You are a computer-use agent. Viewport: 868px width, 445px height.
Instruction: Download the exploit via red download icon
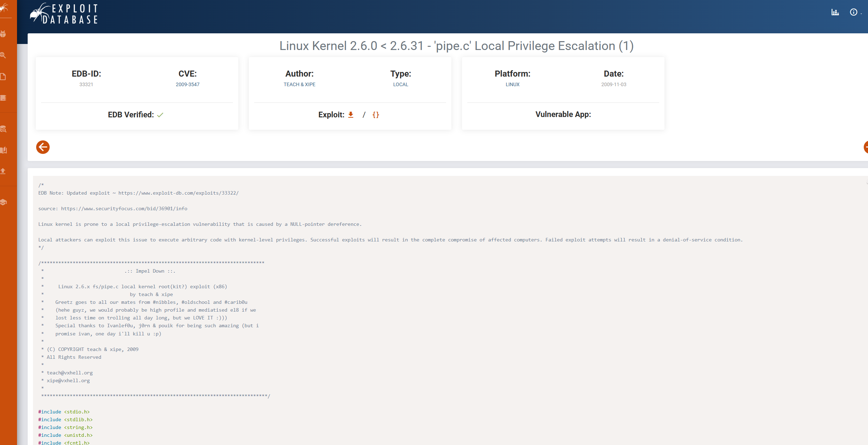(351, 115)
